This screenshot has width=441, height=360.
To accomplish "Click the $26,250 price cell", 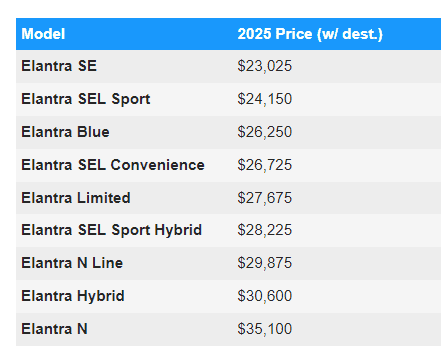I will coord(265,132).
